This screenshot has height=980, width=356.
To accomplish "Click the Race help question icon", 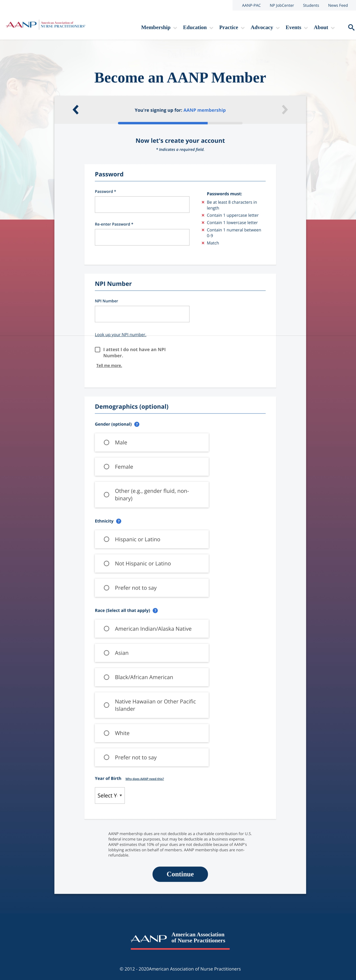I will 155,611.
